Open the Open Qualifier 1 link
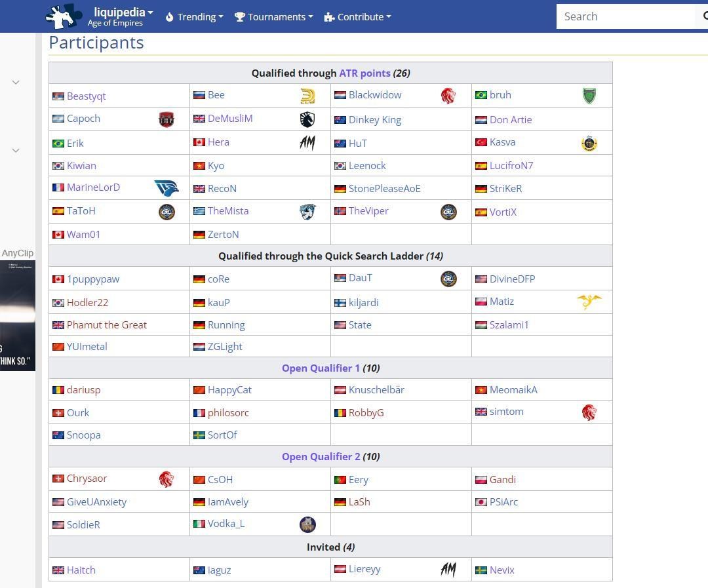Viewport: 708px width, 588px height. tap(321, 368)
